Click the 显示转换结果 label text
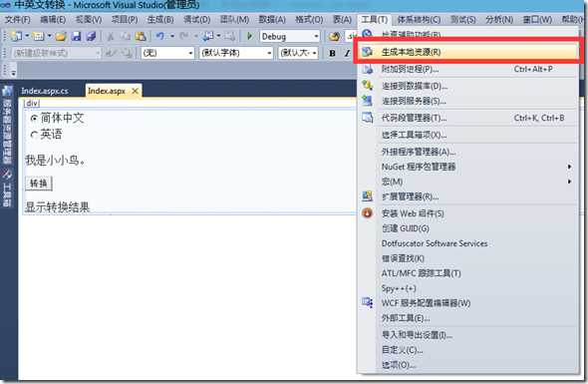This screenshot has width=588, height=384. (58, 206)
